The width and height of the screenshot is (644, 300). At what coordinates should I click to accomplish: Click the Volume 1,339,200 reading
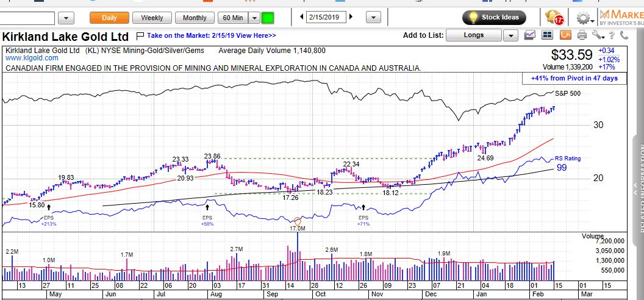click(x=568, y=67)
